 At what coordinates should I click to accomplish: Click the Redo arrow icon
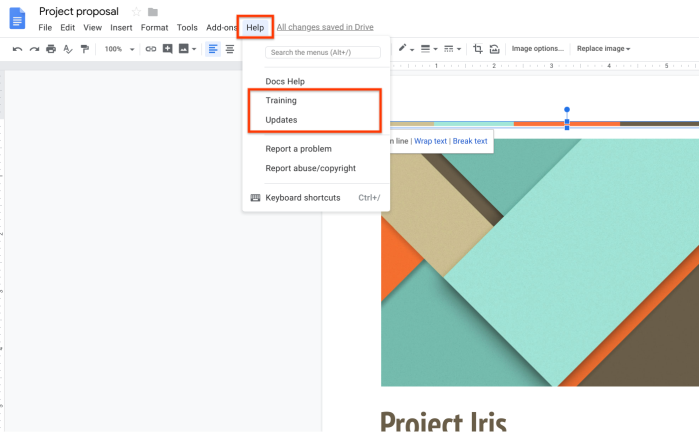coord(34,49)
